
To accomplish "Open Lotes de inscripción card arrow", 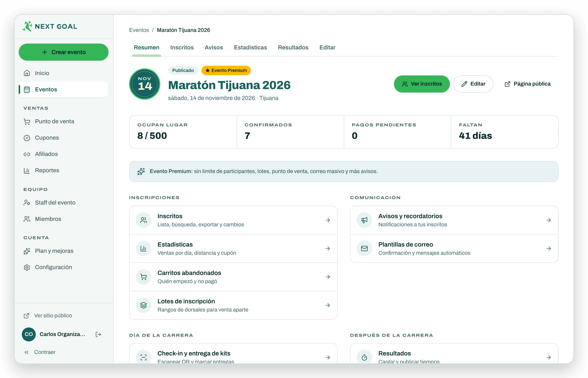I will [x=328, y=305].
